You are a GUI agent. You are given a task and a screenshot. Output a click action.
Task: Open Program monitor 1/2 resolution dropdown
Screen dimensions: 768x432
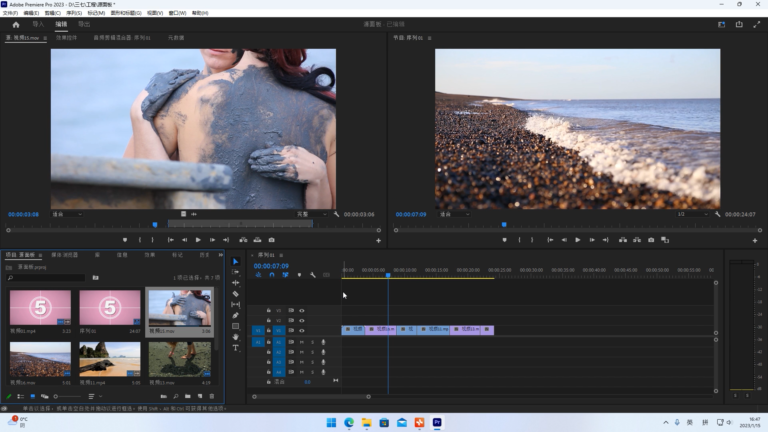(693, 215)
